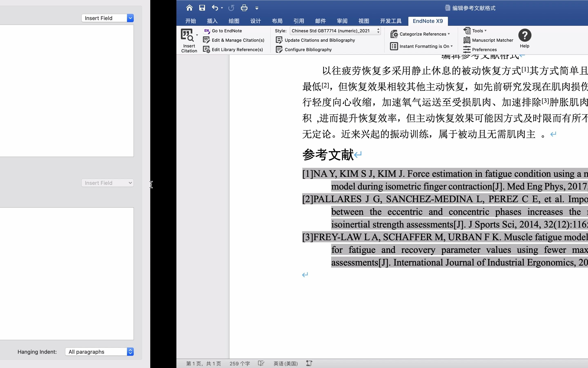The height and width of the screenshot is (368, 588).
Task: Select the EndNote X9 tab
Action: pyautogui.click(x=428, y=21)
